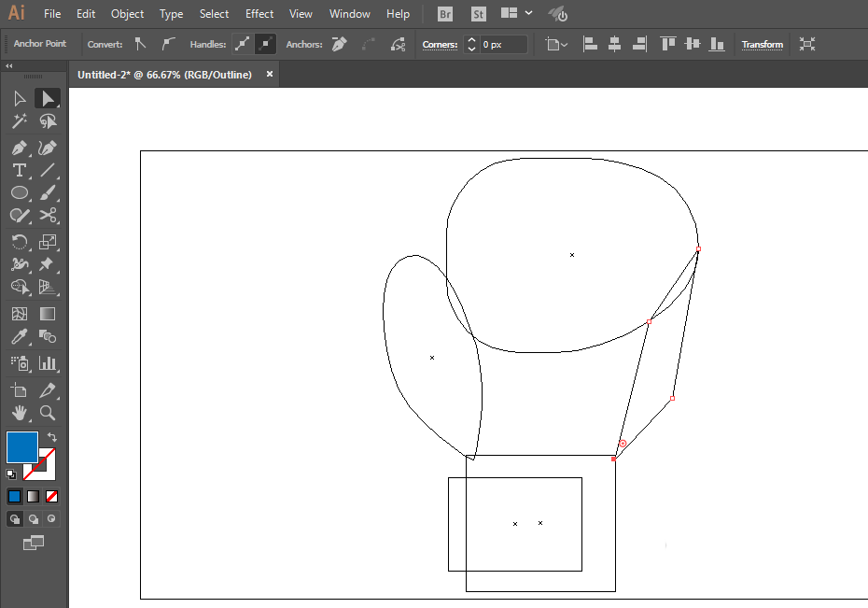
Task: Select the Width/Warp tool
Action: 20,264
